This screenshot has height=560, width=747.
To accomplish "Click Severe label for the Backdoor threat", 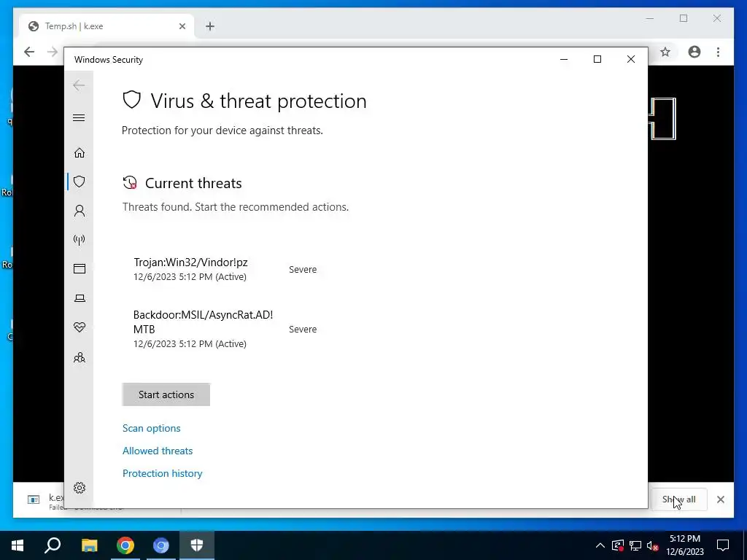I will (303, 330).
